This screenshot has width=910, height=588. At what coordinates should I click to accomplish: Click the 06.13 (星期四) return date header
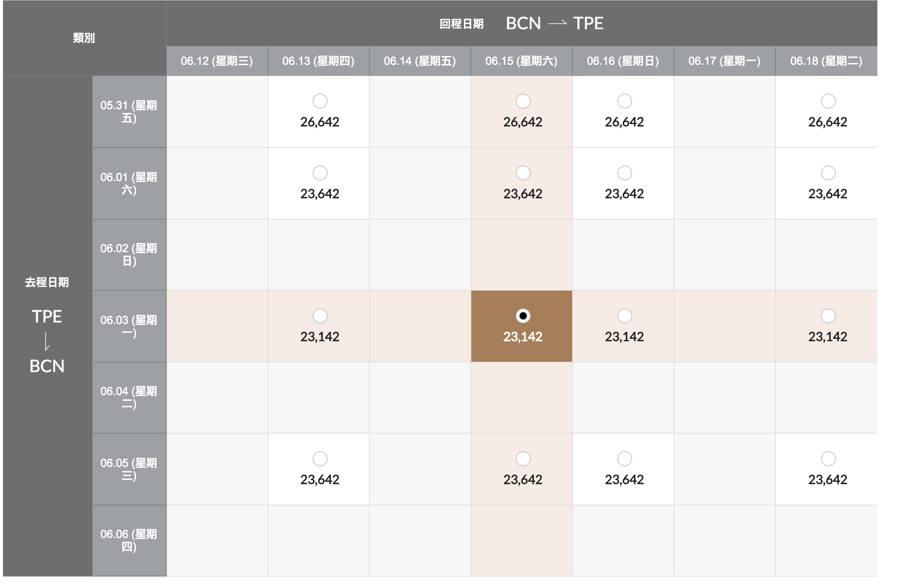(x=318, y=61)
